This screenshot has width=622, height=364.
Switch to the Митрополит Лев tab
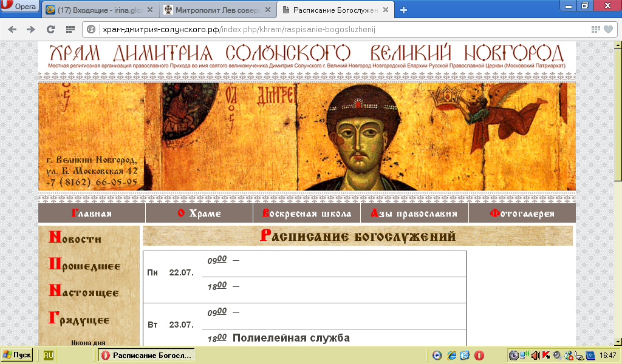pos(217,10)
